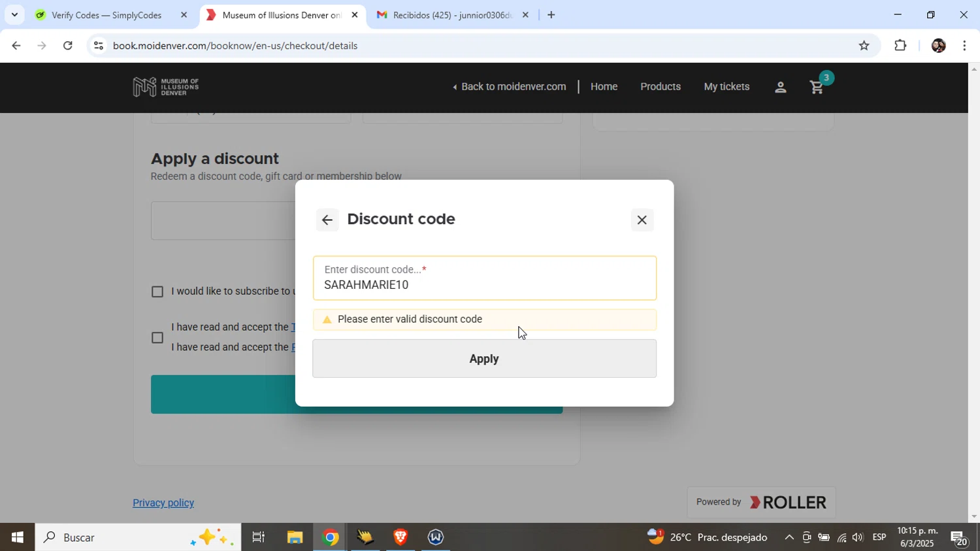
Task: Open the battery status icon
Action: pos(824,537)
